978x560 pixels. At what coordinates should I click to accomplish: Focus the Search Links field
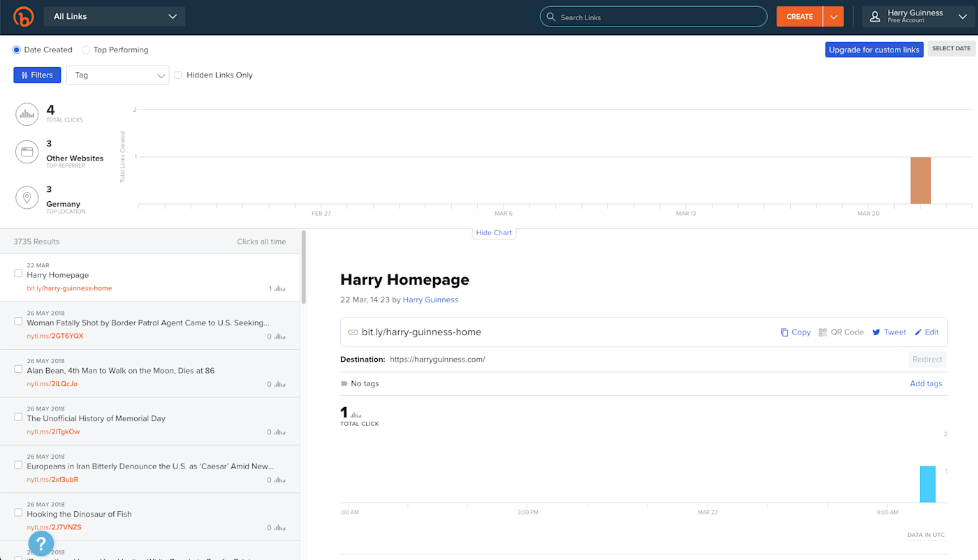pyautogui.click(x=653, y=17)
